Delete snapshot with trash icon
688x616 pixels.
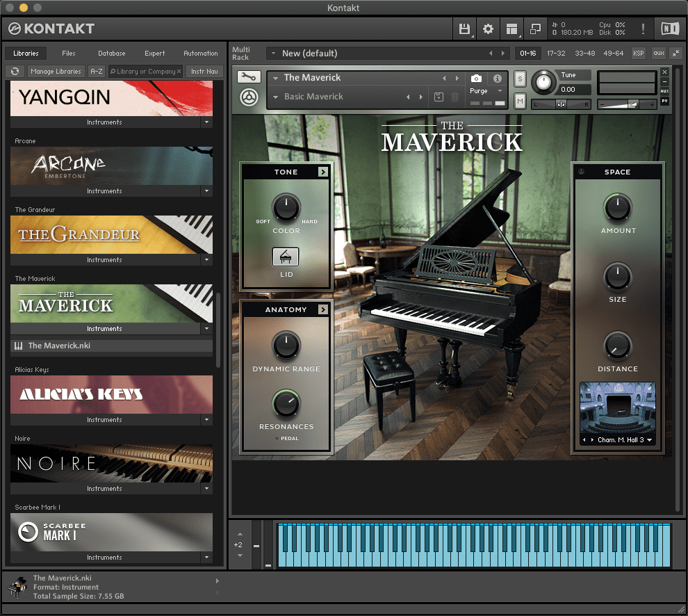tap(455, 97)
